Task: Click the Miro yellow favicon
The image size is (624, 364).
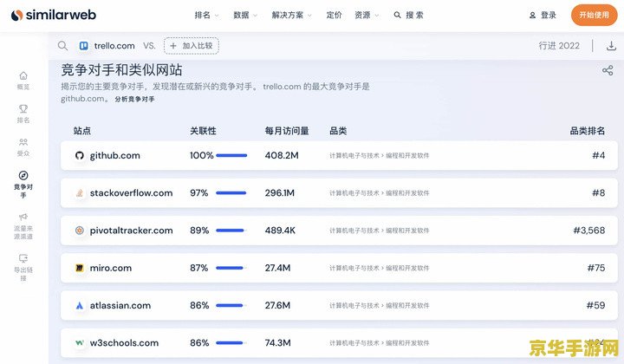Action: tap(80, 268)
